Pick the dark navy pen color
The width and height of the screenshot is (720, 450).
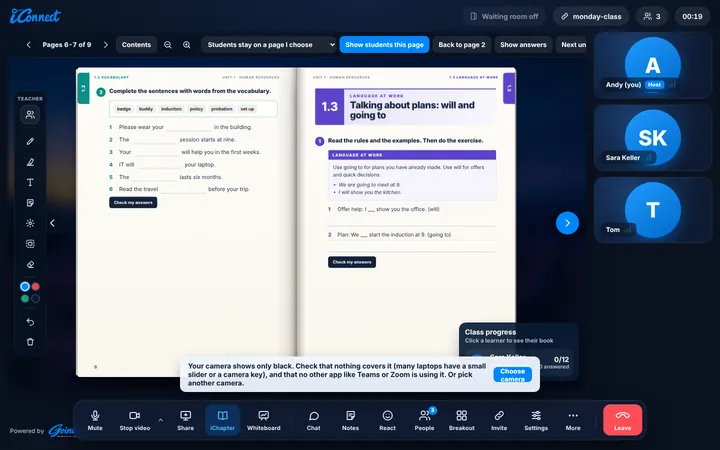[x=35, y=298]
